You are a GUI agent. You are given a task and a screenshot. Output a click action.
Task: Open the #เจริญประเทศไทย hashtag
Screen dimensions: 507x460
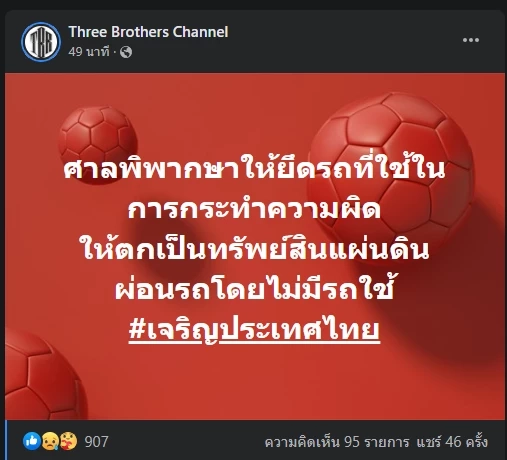click(254, 329)
